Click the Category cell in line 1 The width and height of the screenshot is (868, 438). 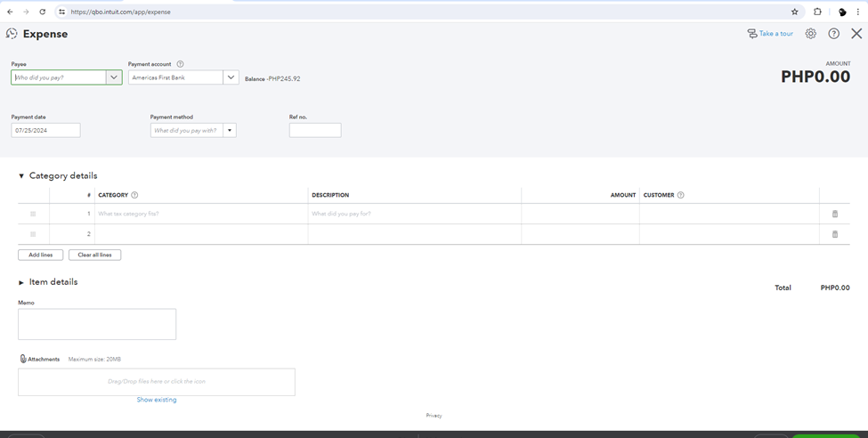(201, 214)
